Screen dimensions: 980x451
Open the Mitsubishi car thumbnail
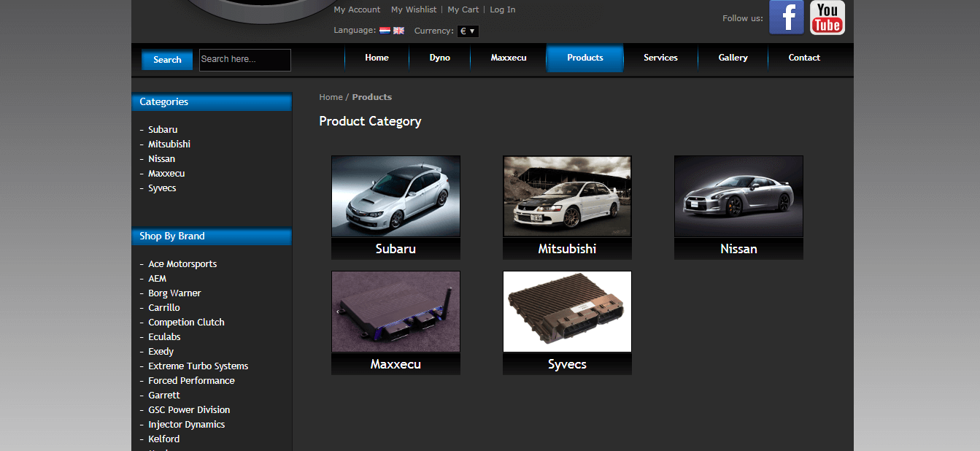tap(567, 196)
